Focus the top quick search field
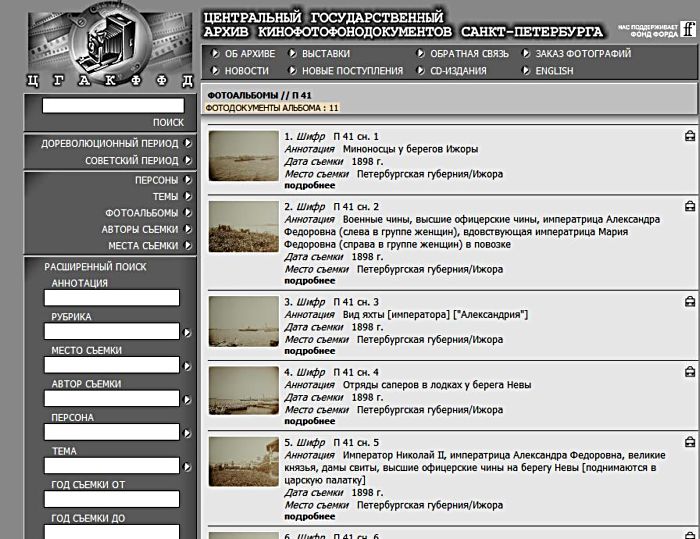 [113, 105]
